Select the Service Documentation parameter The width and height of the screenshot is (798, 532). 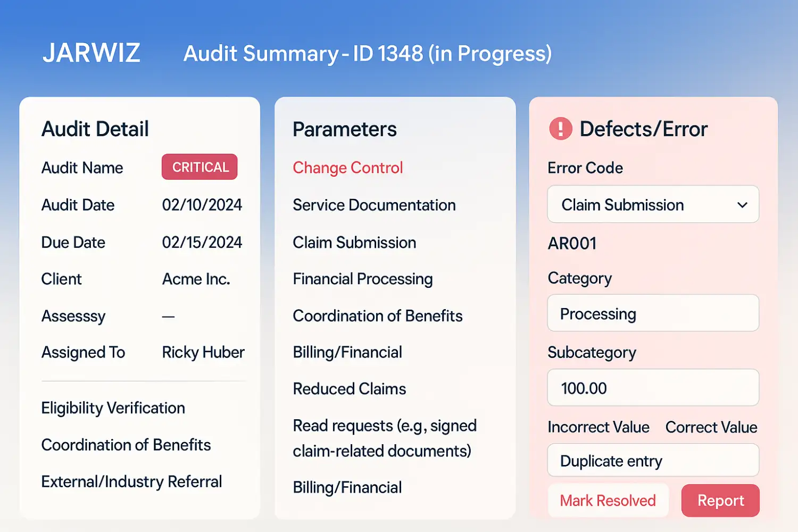(x=375, y=205)
